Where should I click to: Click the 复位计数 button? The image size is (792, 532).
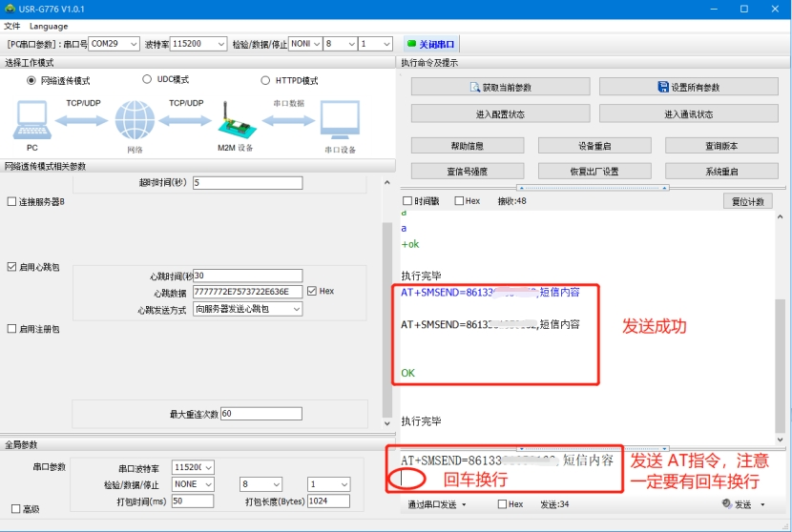click(747, 201)
